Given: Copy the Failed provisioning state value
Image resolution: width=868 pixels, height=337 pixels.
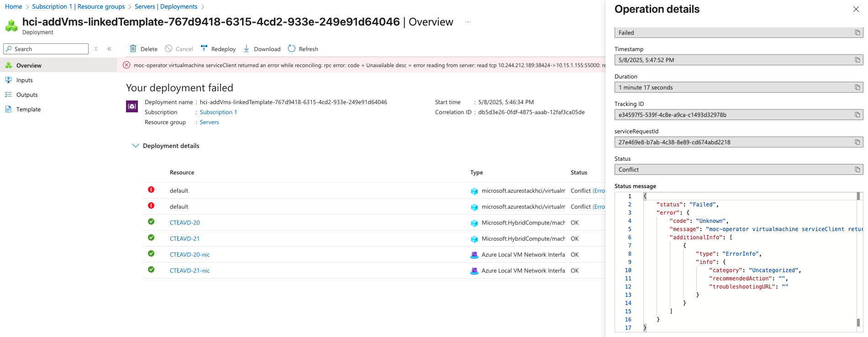Looking at the screenshot, I should [x=857, y=32].
